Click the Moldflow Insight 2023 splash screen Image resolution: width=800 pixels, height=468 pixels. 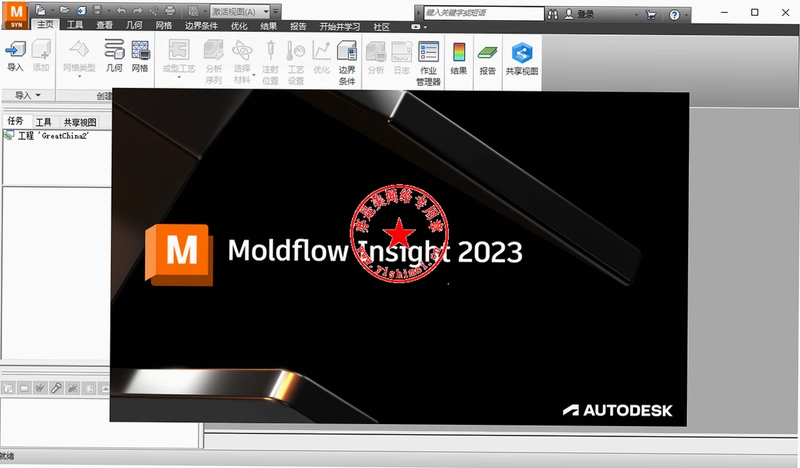point(399,257)
